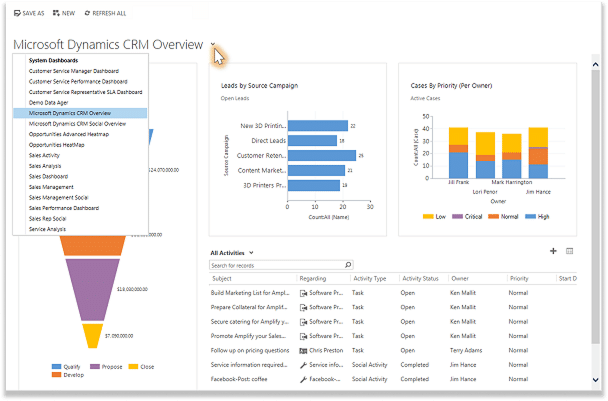Select Customer Service Manager Dashboard
The image size is (608, 401).
(74, 71)
